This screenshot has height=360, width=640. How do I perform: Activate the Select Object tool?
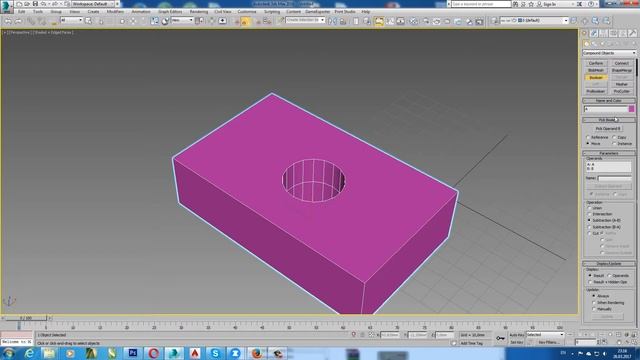(x=88, y=20)
